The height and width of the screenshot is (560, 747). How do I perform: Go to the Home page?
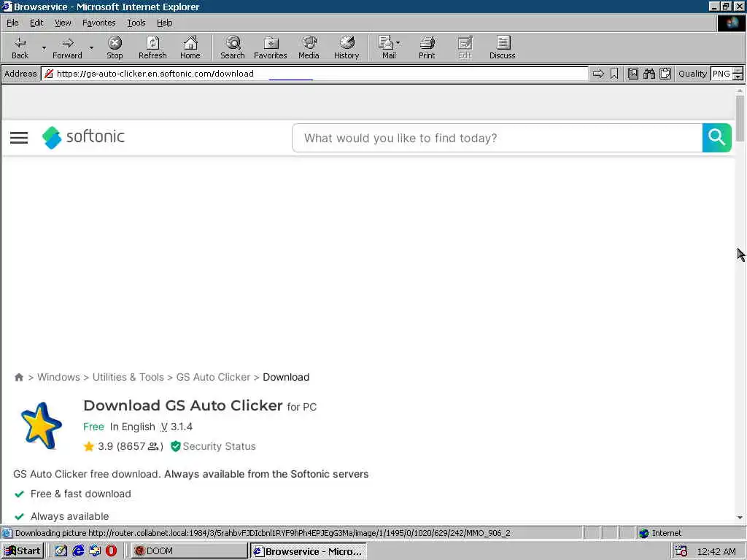click(190, 47)
